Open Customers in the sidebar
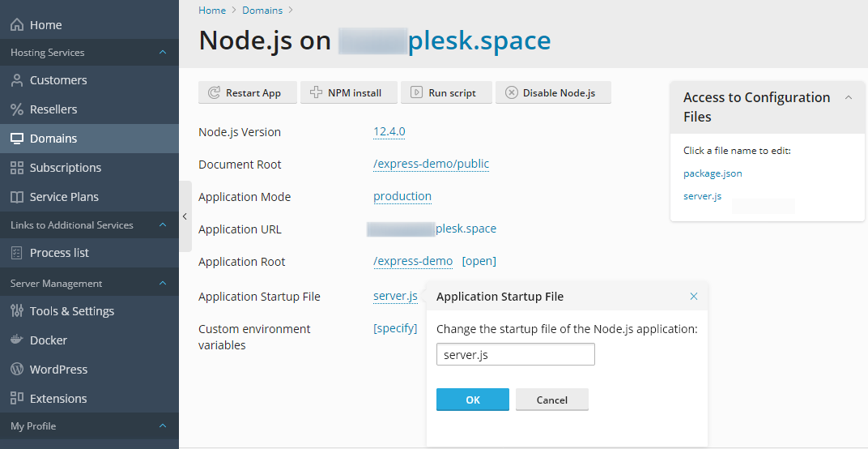The image size is (868, 449). pos(89,80)
